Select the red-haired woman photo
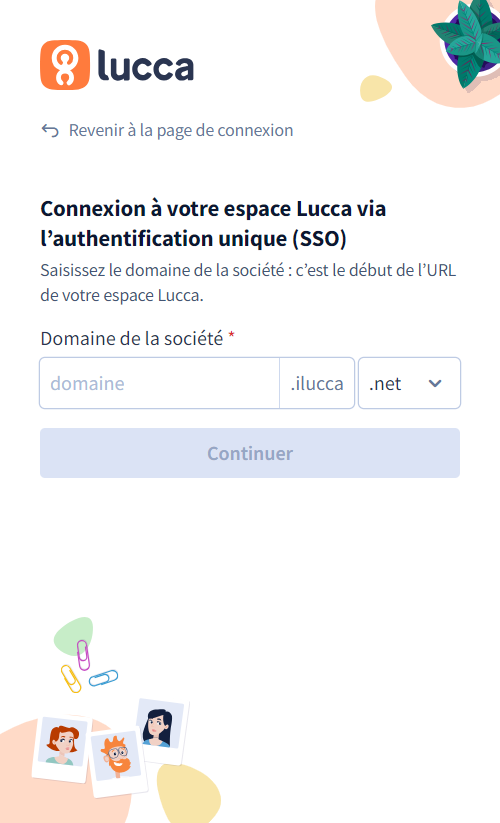 (61, 748)
